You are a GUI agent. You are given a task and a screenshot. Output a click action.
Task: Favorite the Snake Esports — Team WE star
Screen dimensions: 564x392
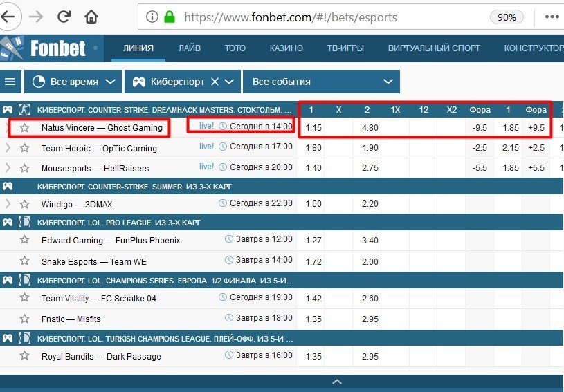tap(24, 261)
